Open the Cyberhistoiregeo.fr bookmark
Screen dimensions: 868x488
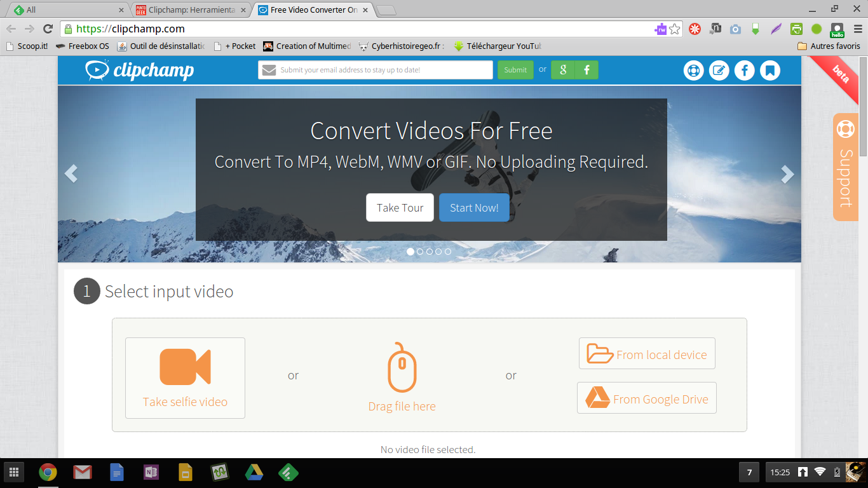(x=402, y=46)
